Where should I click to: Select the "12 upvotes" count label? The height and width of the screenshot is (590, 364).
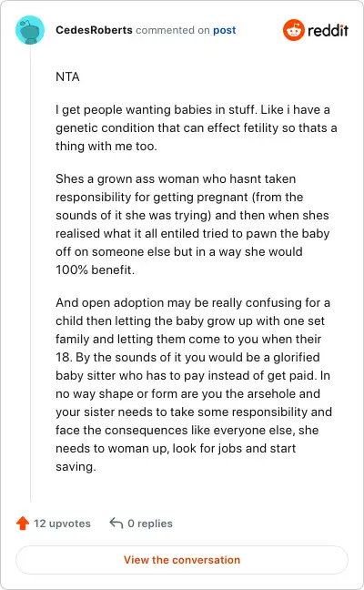click(63, 524)
